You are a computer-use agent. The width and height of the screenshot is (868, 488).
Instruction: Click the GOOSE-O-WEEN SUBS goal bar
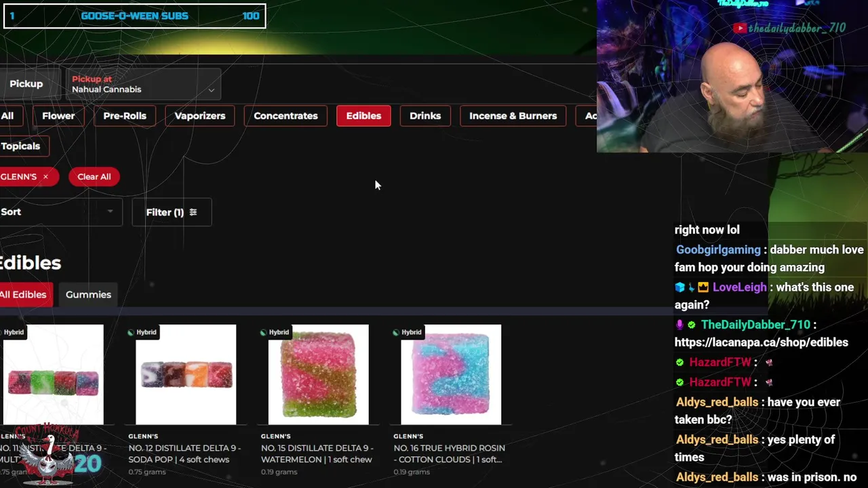134,16
